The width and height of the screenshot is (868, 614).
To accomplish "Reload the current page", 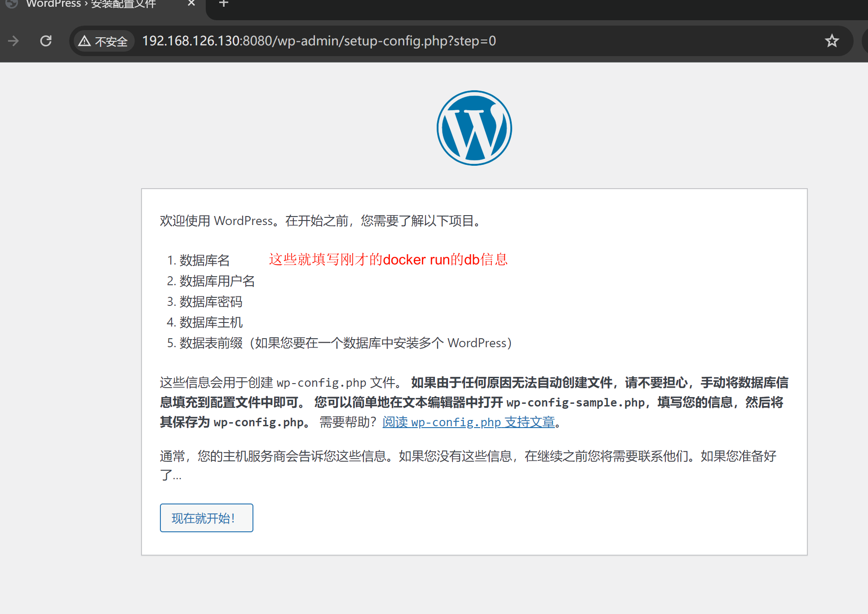I will pos(46,41).
